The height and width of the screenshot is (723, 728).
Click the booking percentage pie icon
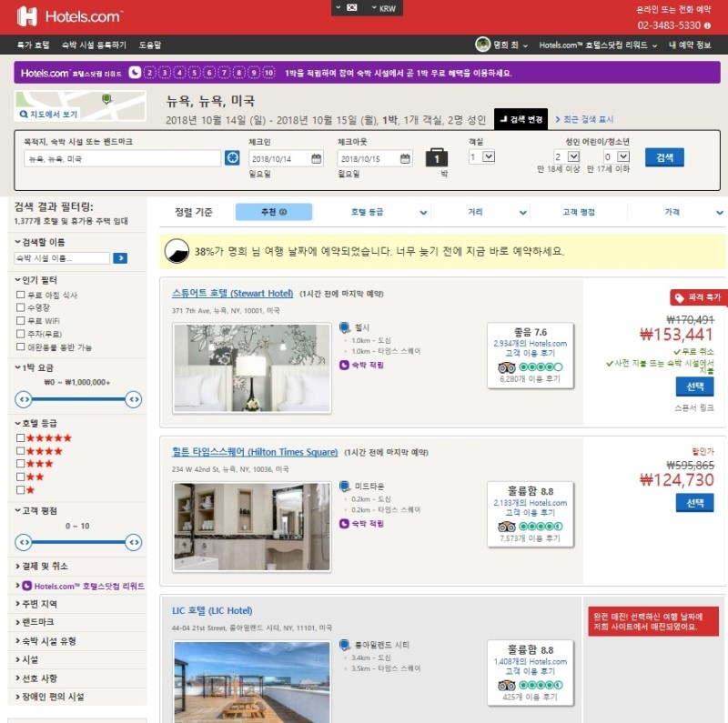[x=177, y=251]
